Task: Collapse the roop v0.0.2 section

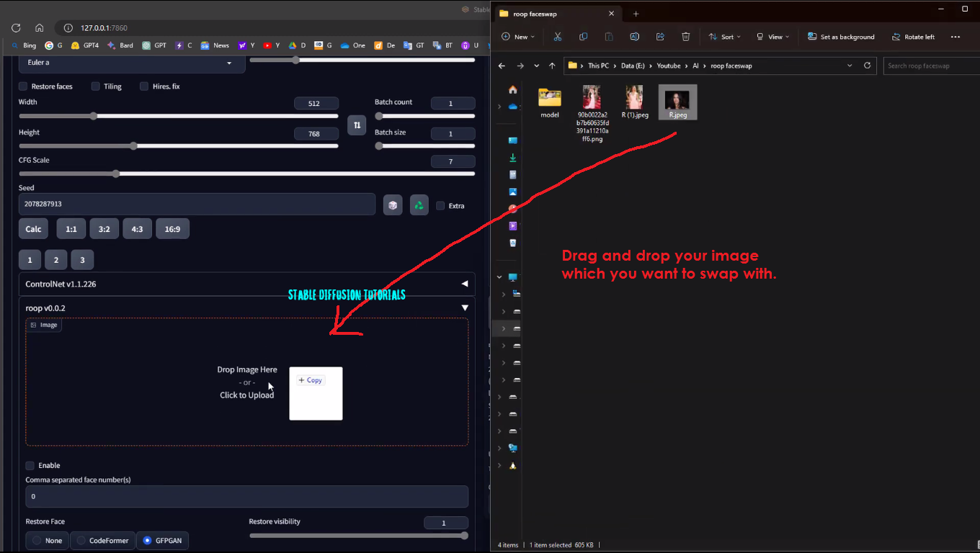Action: [247, 308]
